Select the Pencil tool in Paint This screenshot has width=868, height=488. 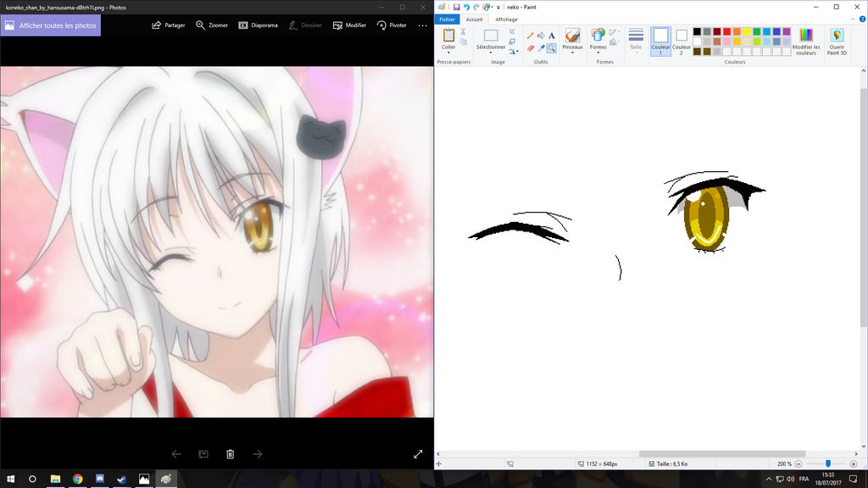531,36
